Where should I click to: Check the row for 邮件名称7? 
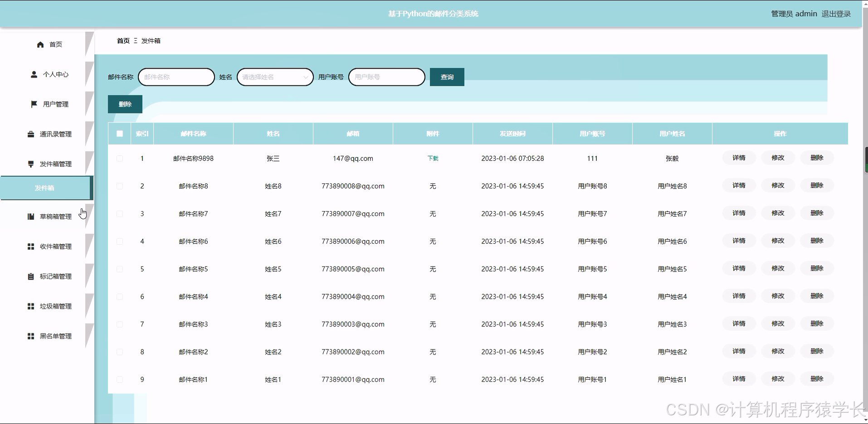click(120, 214)
